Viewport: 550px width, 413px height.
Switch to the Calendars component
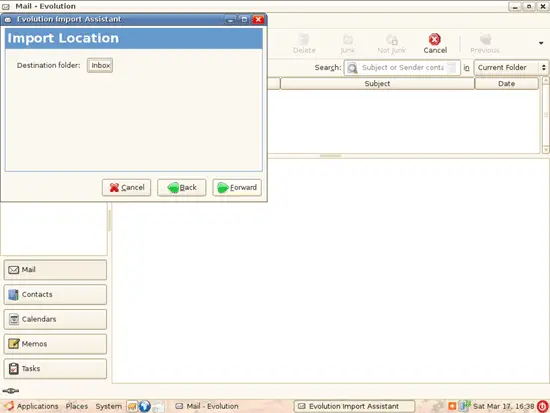pyautogui.click(x=55, y=319)
